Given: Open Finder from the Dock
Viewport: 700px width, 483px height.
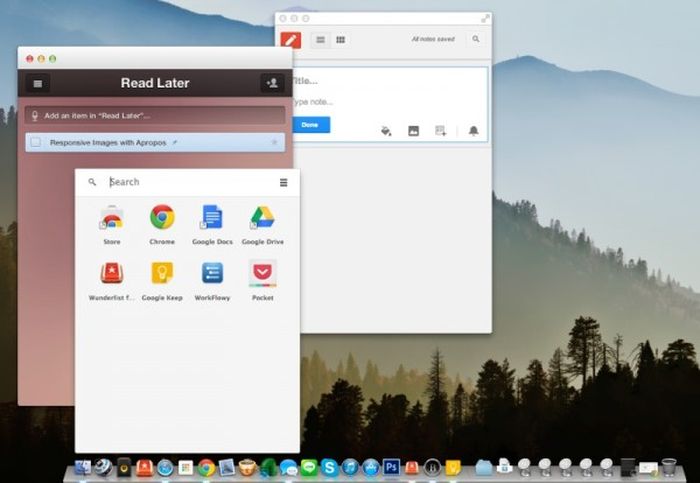Looking at the screenshot, I should click(x=83, y=468).
